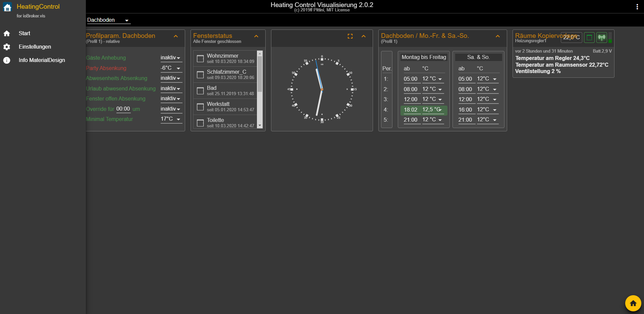The height and width of the screenshot is (314, 644).
Task: Toggle the Bad window checkbox
Action: [200, 91]
